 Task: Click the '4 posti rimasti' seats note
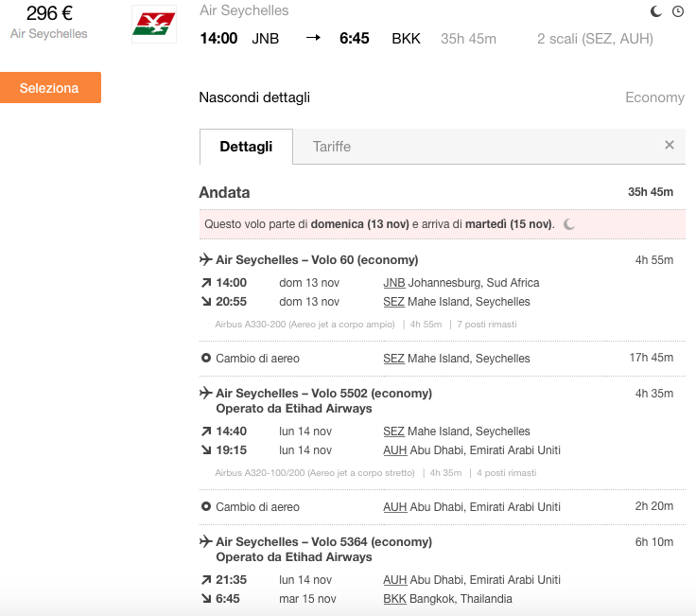[x=507, y=473]
